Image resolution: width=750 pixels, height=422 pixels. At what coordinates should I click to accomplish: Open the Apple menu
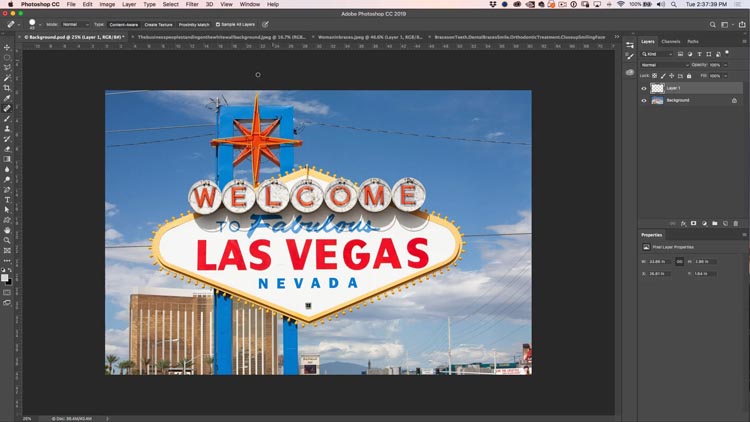click(10, 4)
